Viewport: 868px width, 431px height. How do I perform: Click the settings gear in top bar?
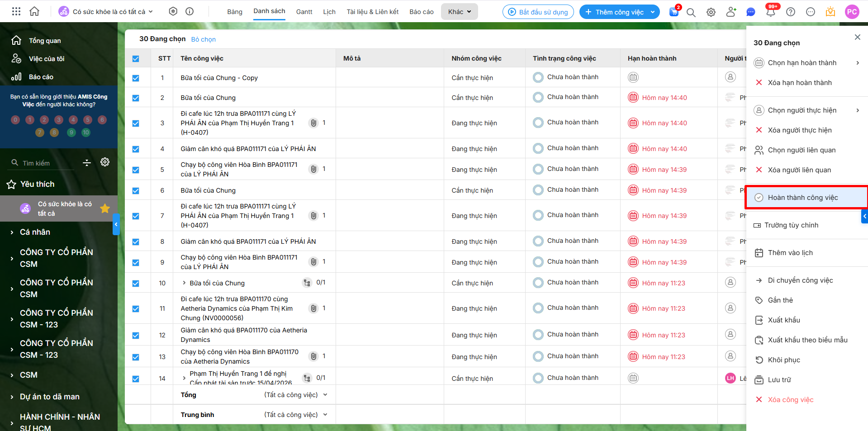[x=711, y=12]
